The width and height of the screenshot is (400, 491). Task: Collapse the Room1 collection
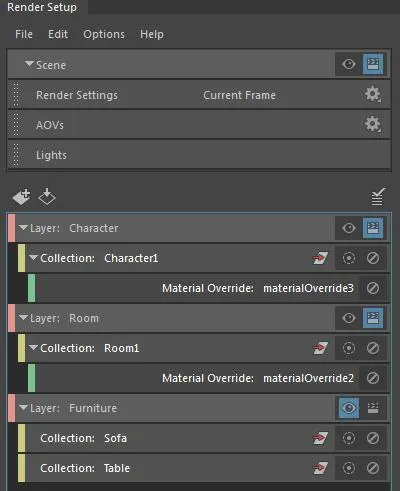point(33,348)
